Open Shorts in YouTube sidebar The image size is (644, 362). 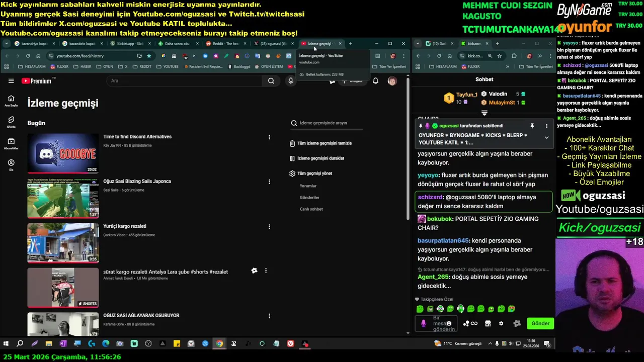coord(11,122)
